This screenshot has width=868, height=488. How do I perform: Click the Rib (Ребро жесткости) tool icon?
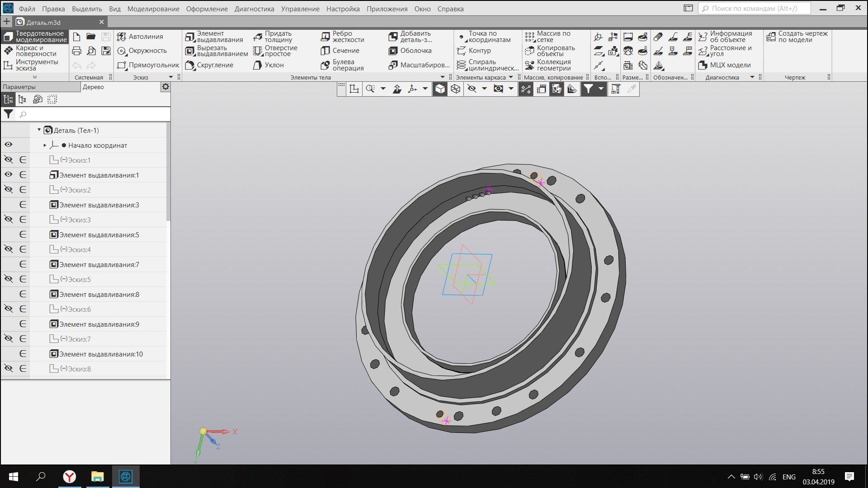tap(325, 37)
